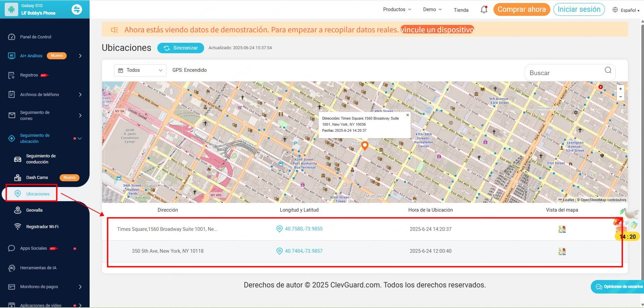This screenshot has width=644, height=308.
Task: Zoom in on the map
Action: [x=620, y=89]
